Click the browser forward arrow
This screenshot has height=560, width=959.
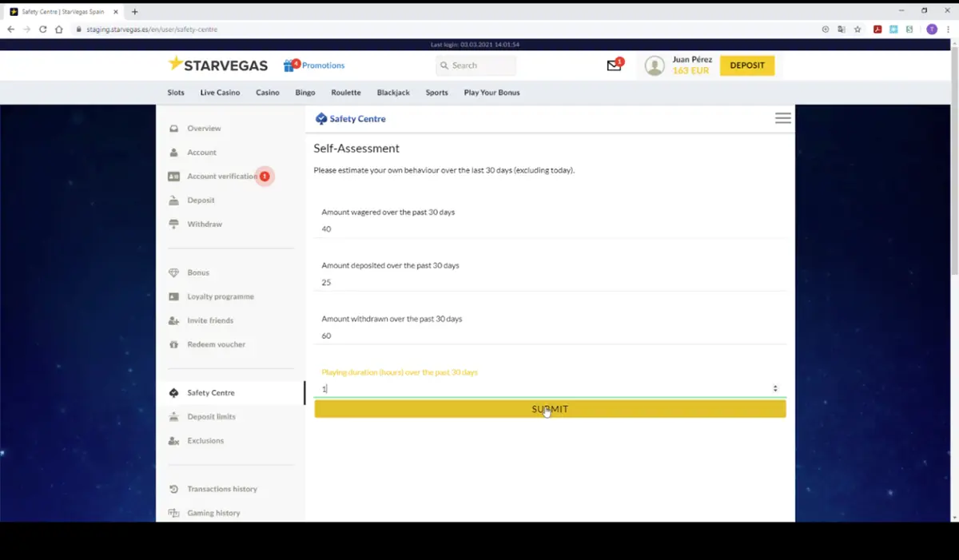pos(26,30)
